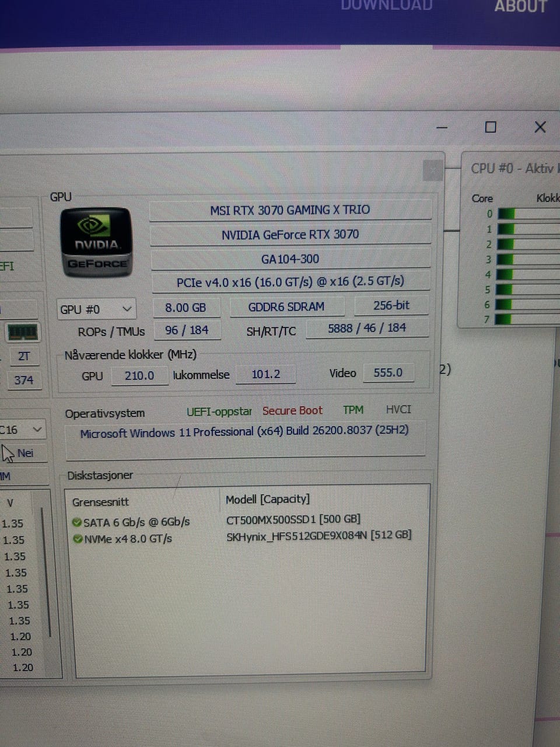This screenshot has width=560, height=747.
Task: Click the GDDR6 SDRAM memory type field
Action: coord(286,307)
